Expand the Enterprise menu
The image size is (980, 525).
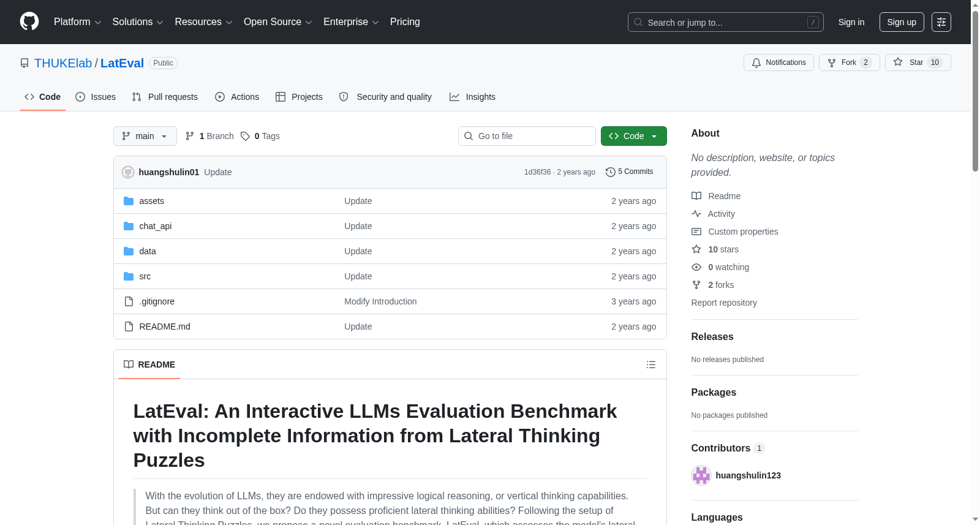(x=351, y=22)
